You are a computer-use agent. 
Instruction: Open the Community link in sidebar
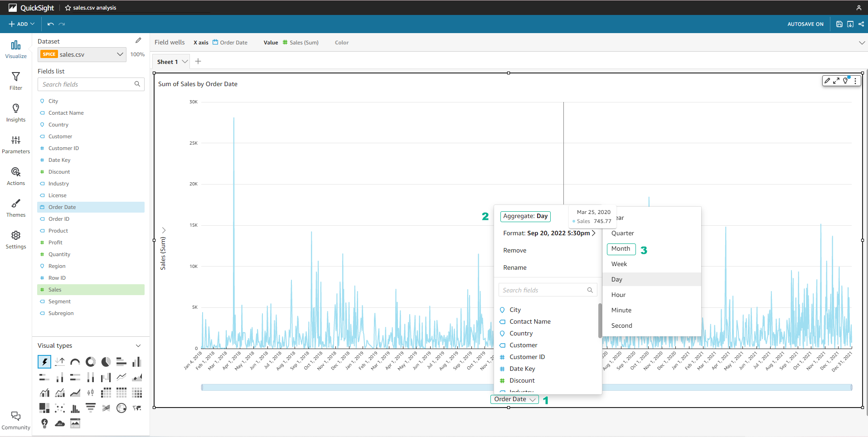16,421
